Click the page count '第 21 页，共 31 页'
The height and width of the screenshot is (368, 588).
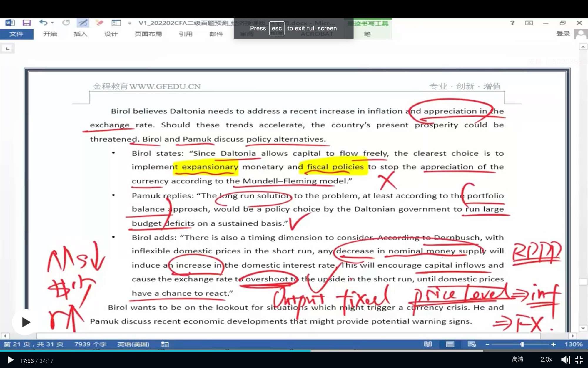[x=33, y=344]
